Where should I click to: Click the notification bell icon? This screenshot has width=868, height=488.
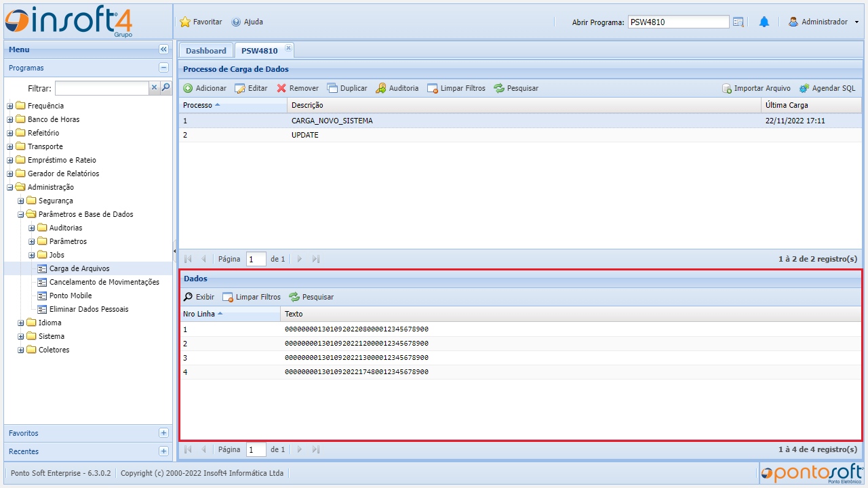(x=764, y=22)
